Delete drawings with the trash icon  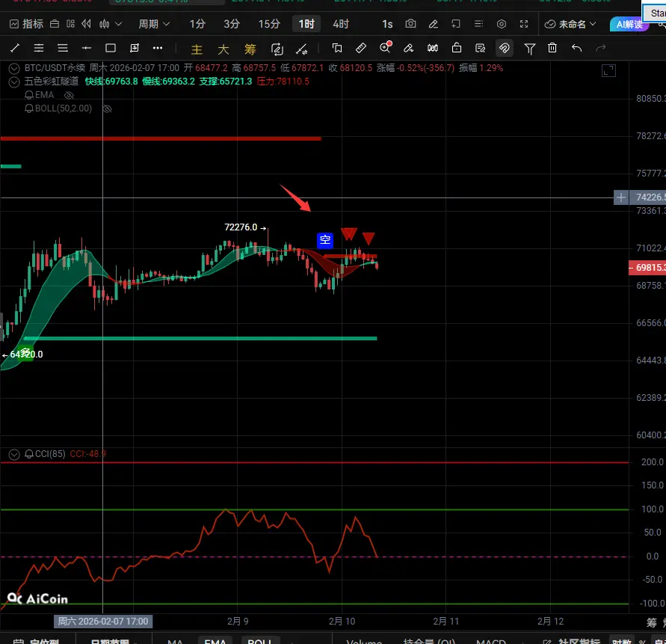click(552, 48)
